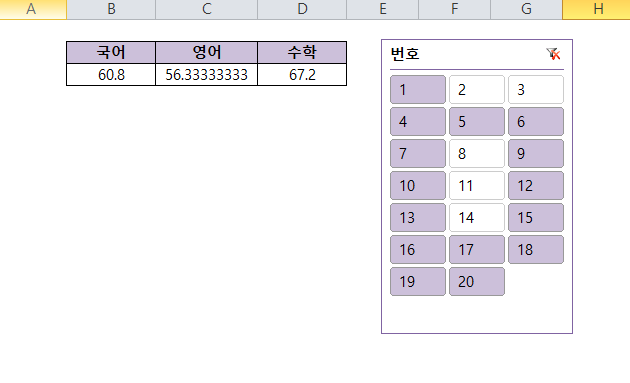Image resolution: width=630 pixels, height=383 pixels.
Task: Select column A header
Action: [x=33, y=9]
